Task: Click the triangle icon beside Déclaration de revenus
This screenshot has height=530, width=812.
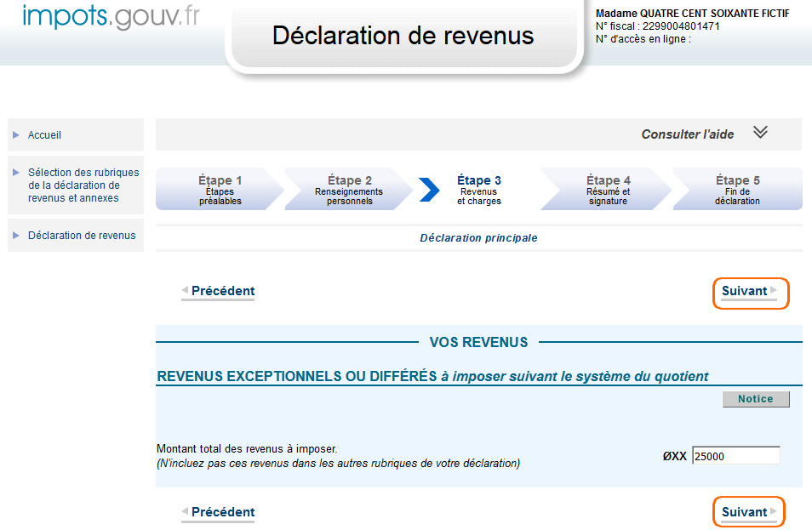Action: coord(16,236)
